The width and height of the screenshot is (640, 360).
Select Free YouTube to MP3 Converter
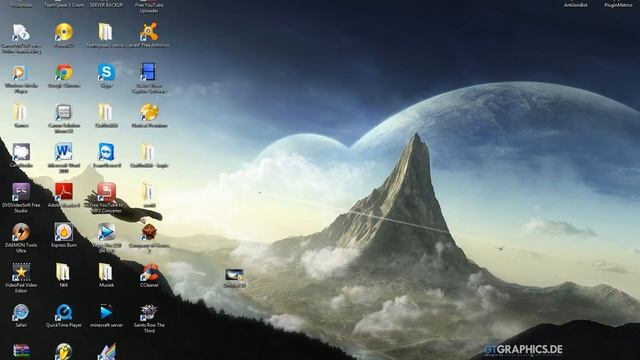tap(106, 192)
